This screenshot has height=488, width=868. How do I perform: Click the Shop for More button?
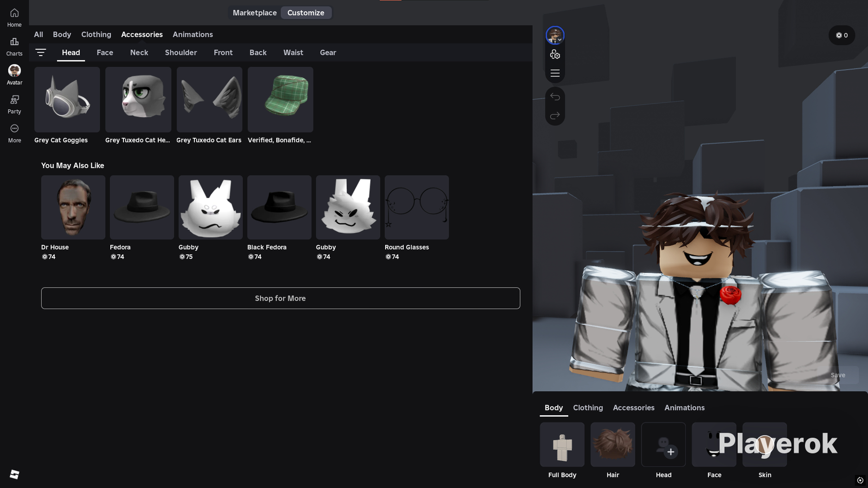[x=281, y=298]
